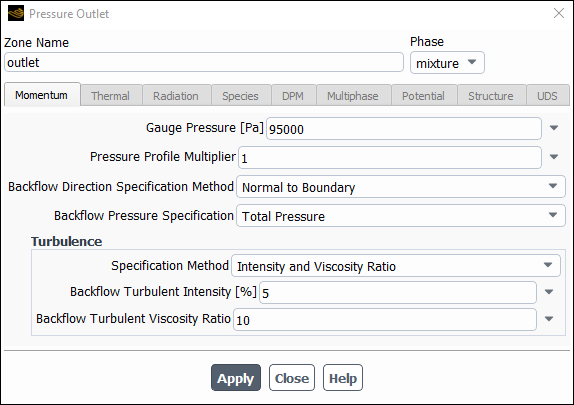Open the Multiphase tab
This screenshot has width=574, height=405.
[353, 96]
